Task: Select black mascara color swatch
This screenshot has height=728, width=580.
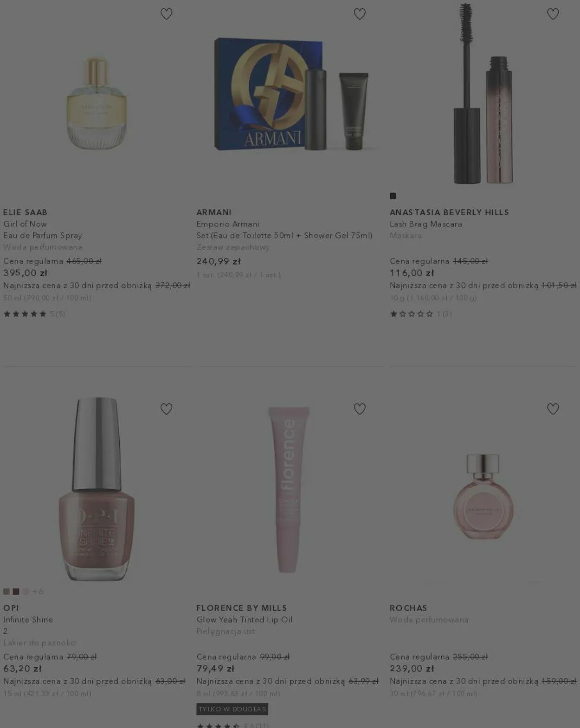Action: [x=393, y=196]
